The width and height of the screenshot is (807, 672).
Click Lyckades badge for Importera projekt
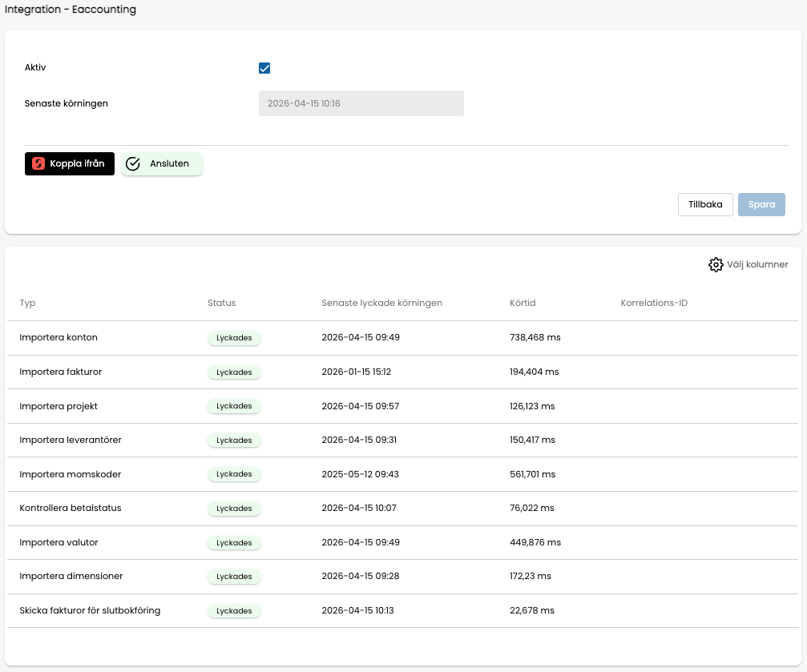coord(234,406)
